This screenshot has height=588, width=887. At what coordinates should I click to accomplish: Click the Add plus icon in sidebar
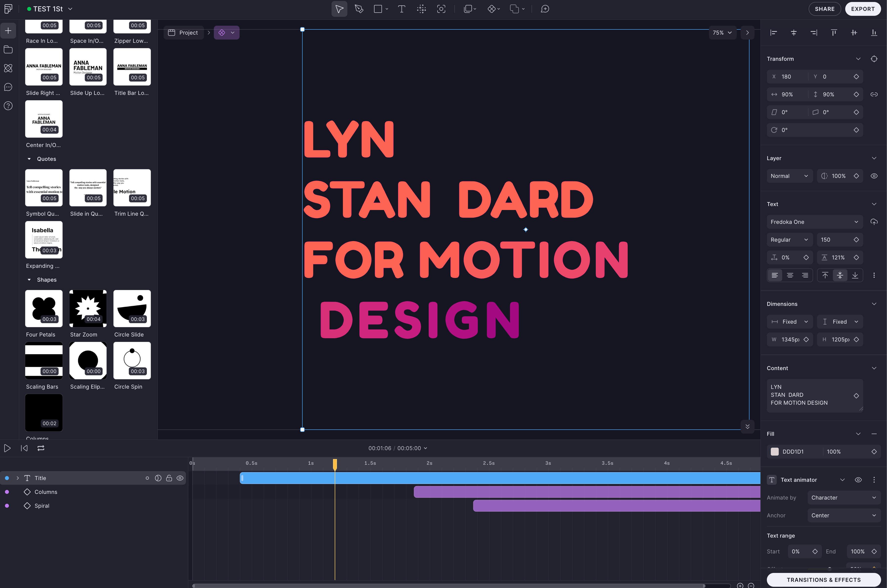8,31
